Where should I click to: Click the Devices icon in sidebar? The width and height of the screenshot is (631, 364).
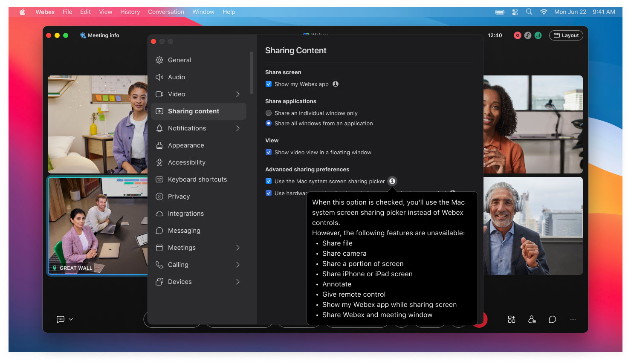pos(159,282)
